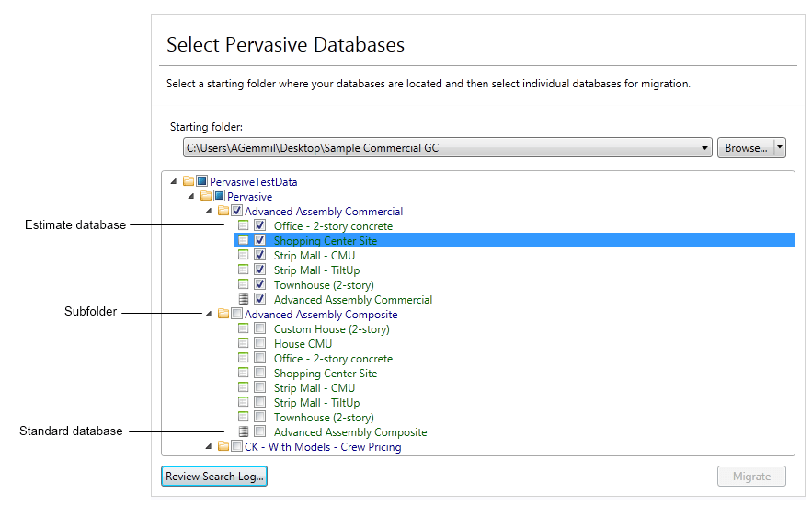
Task: Click the CK - With Models folder icon
Action: click(223, 446)
